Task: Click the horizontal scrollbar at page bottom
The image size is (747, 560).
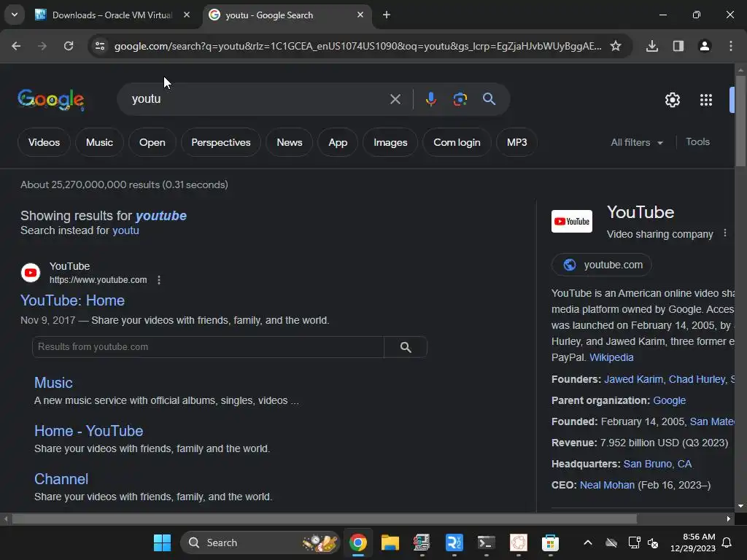Action: (324, 518)
